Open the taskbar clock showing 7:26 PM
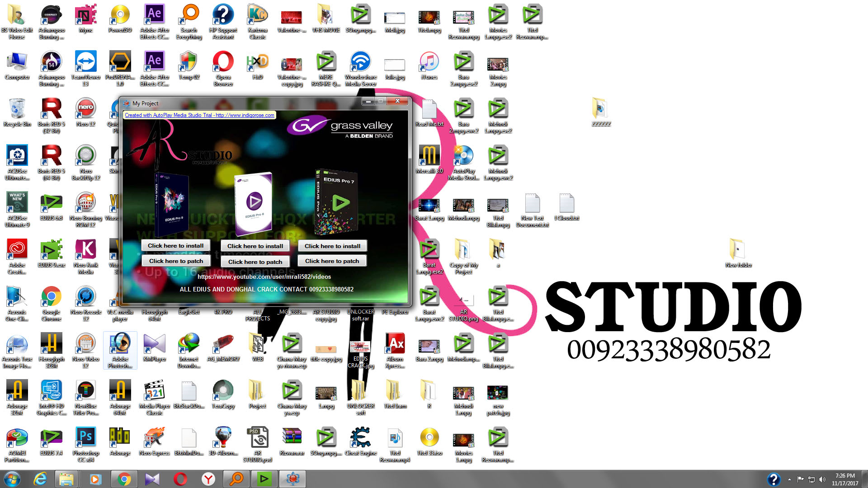 (844, 479)
